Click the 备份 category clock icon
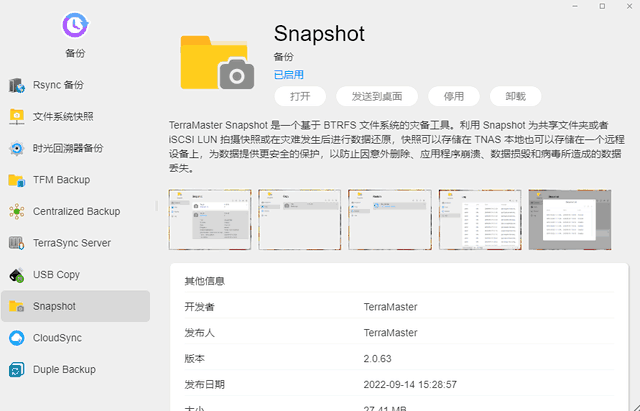The height and width of the screenshot is (411, 640). [75, 25]
